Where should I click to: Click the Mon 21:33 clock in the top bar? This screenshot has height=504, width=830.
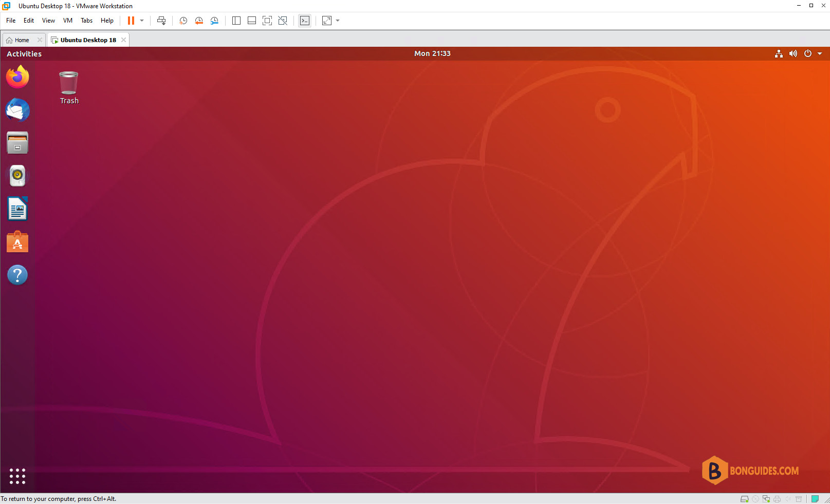coord(432,53)
